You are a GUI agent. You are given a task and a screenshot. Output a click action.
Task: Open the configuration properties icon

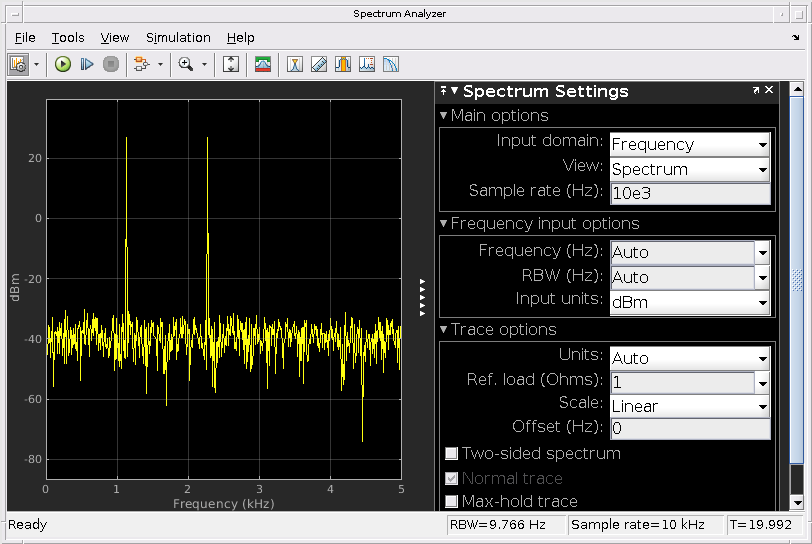(x=18, y=64)
